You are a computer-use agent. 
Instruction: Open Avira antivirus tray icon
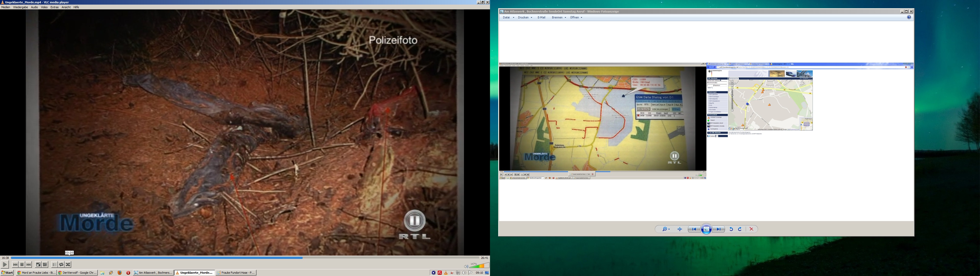pyautogui.click(x=440, y=273)
